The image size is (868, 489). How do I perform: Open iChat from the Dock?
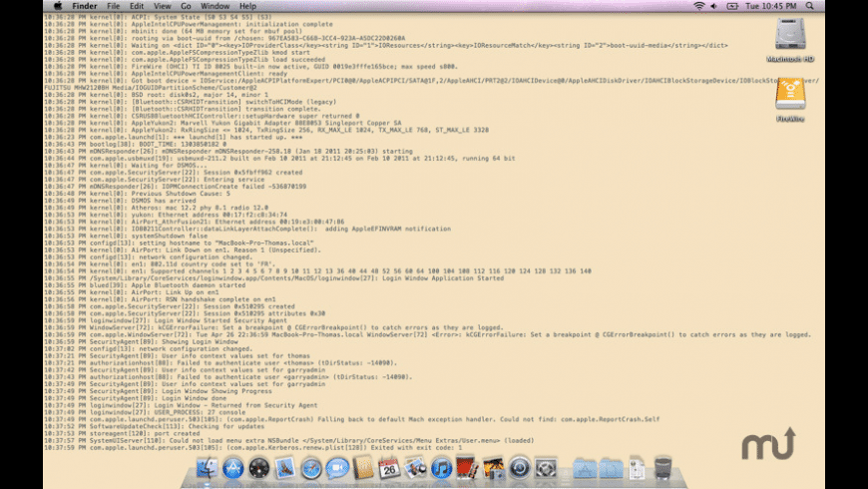337,468
